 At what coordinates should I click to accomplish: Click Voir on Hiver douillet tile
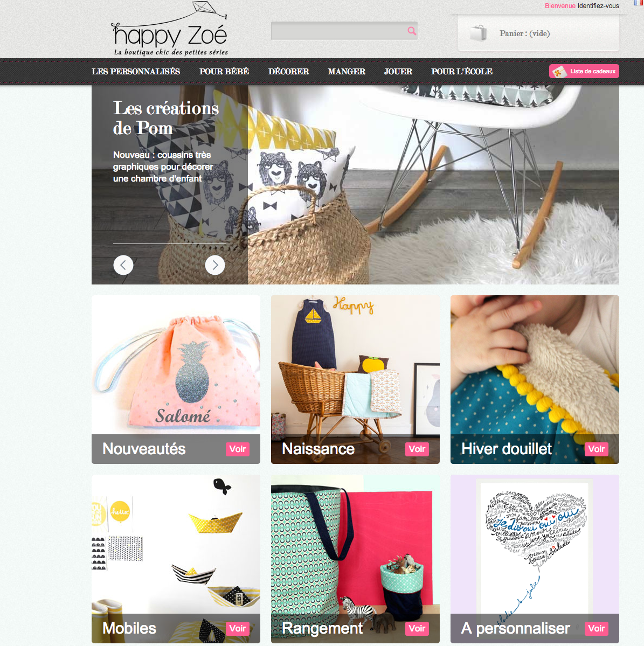tap(597, 449)
